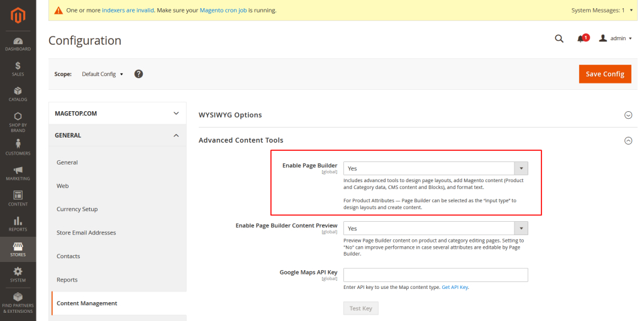
Task: Open the Marketing megaphone icon
Action: (18, 173)
